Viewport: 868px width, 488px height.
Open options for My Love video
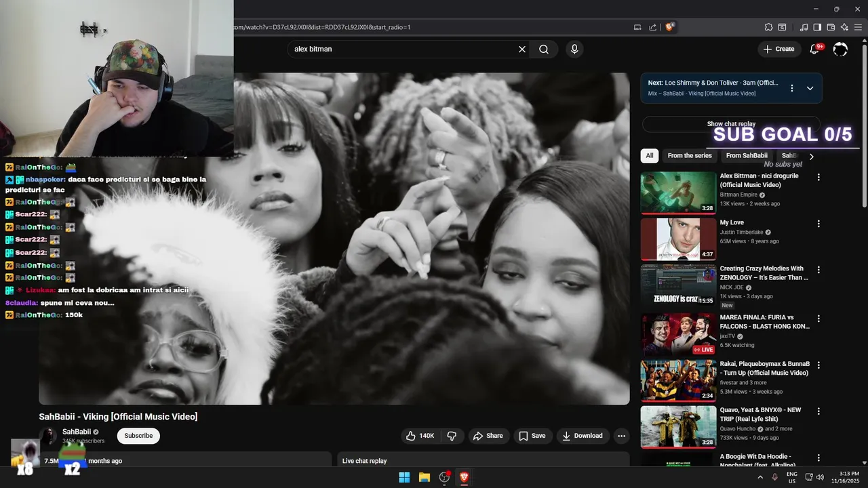pos(818,224)
